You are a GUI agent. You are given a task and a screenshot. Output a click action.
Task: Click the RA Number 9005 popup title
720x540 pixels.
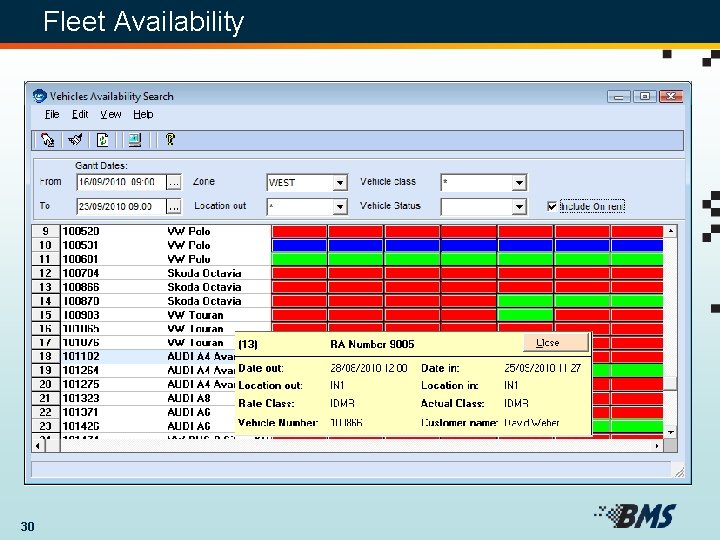pos(372,344)
